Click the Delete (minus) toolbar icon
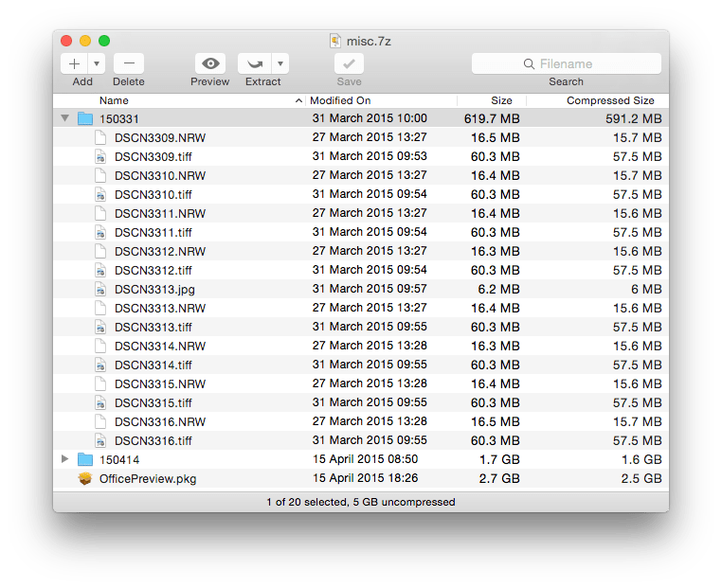 129,63
